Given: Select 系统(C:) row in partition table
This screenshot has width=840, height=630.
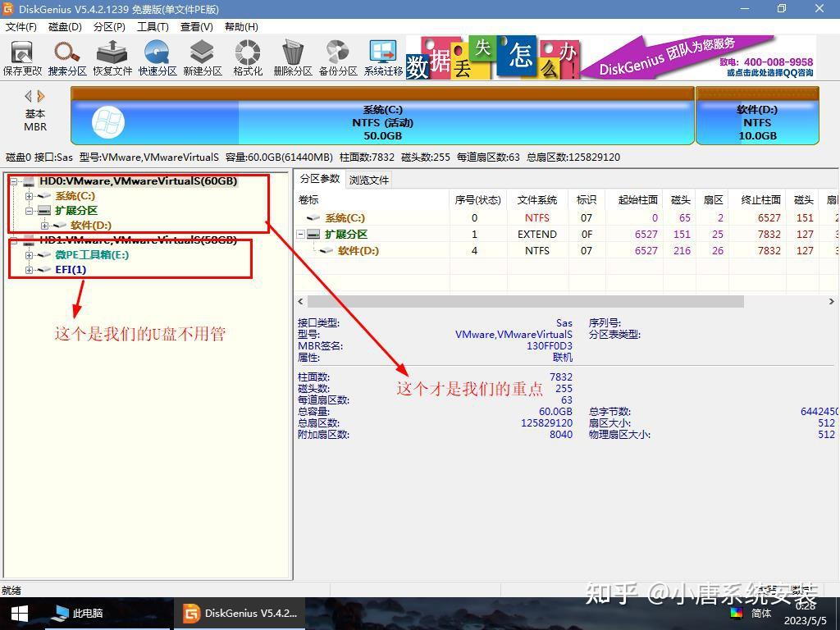Looking at the screenshot, I should coord(567,218).
